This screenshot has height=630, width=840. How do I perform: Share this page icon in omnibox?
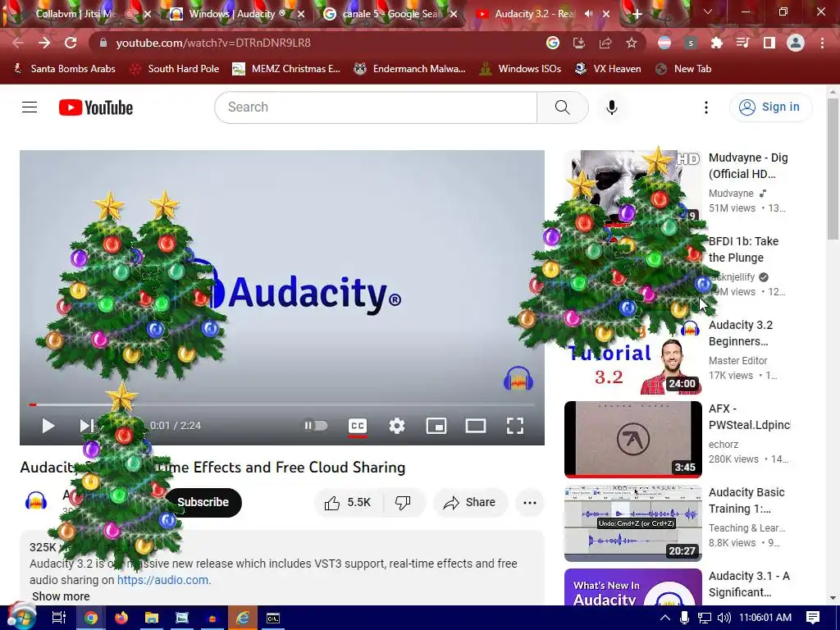pyautogui.click(x=605, y=43)
